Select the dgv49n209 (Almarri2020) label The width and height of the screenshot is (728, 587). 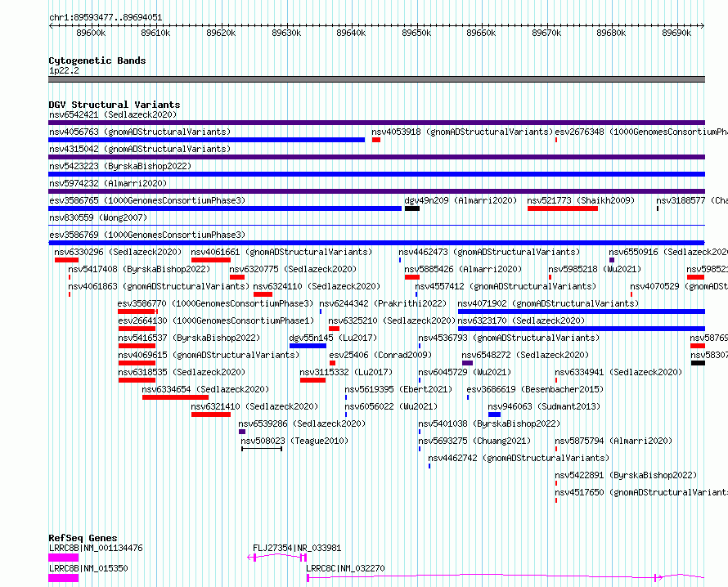(x=461, y=200)
